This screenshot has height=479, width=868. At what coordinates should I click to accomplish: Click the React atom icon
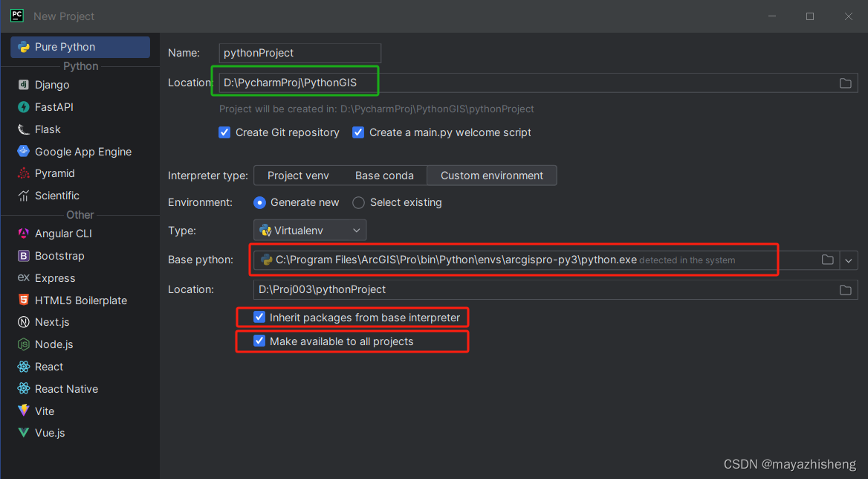coord(23,367)
